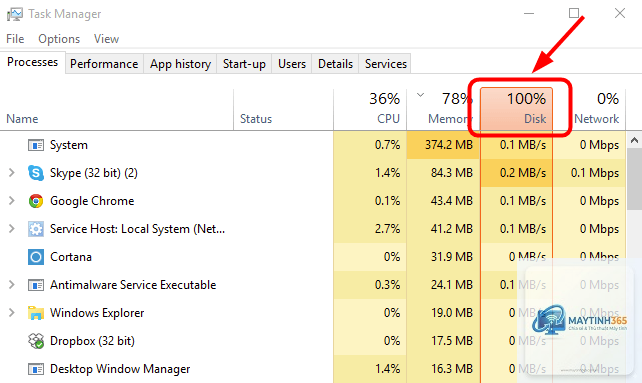Click the 43.4 MB memory value

coord(452,201)
